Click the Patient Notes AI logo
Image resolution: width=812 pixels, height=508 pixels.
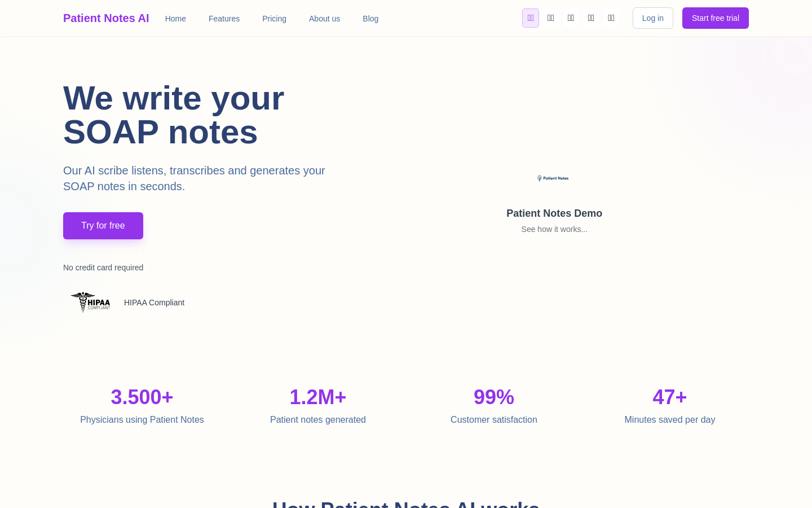(x=106, y=18)
